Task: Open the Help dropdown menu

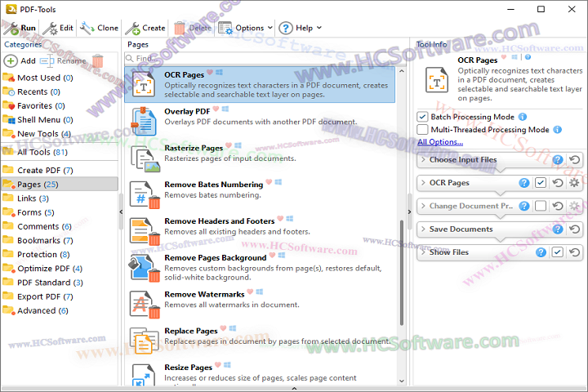Action: tap(301, 28)
